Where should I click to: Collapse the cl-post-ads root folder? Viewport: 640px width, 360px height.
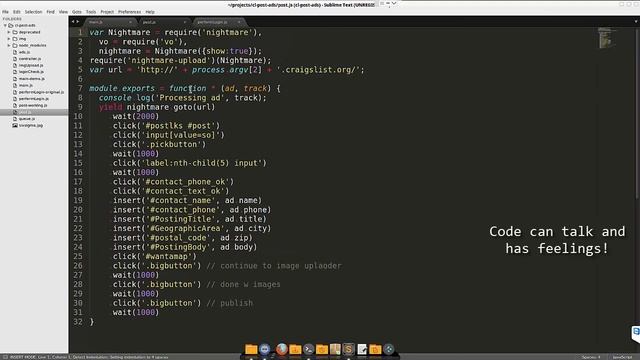pyautogui.click(x=5, y=25)
